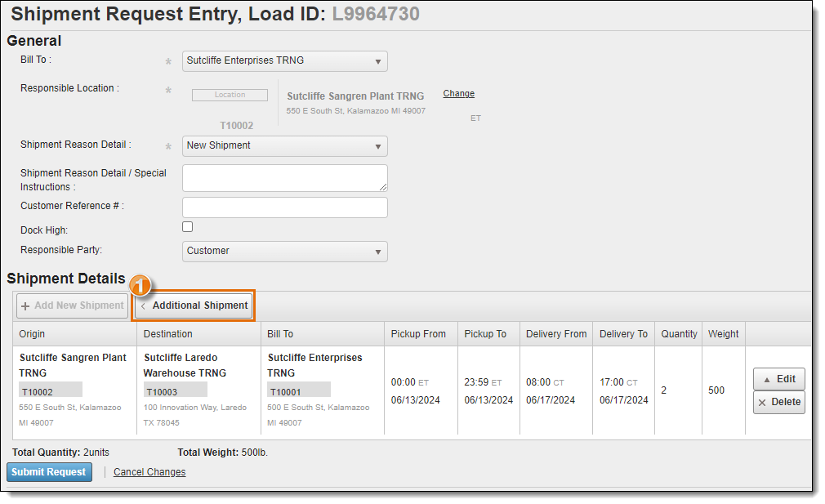Click the Cancel Changes link
Viewport: 825px width, 504px height.
(x=149, y=472)
